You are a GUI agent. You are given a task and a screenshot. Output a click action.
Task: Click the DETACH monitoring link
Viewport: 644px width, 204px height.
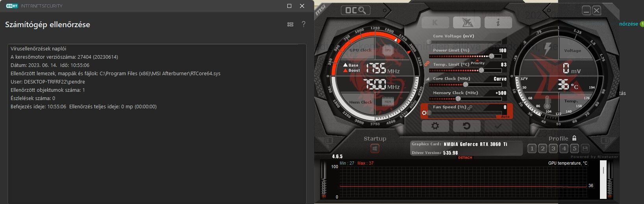pos(465,158)
